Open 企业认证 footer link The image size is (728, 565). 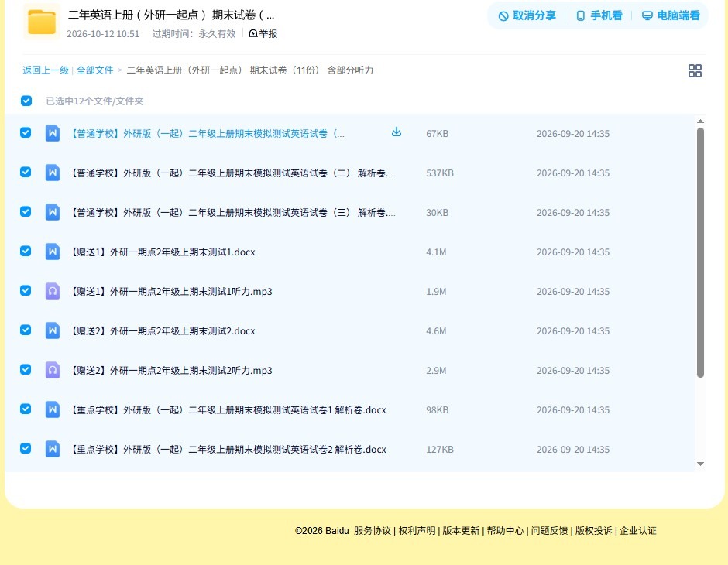pyautogui.click(x=638, y=531)
